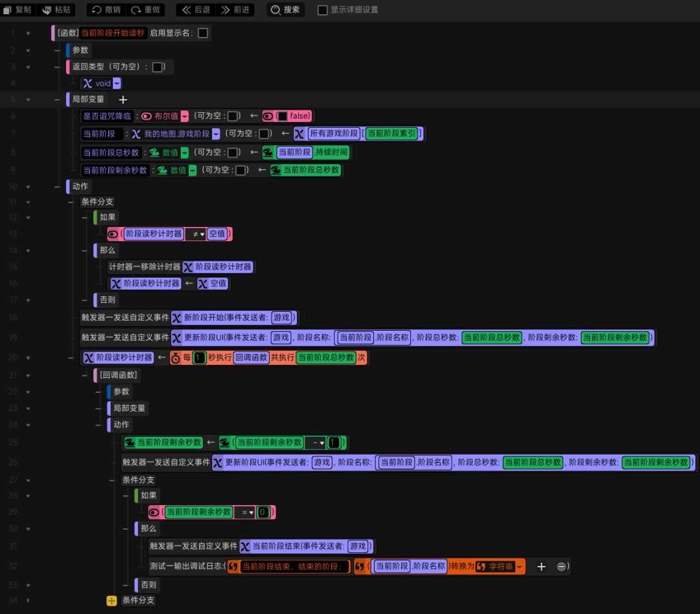Open the 我的地图.游戏阶段 type dropdown
The width and height of the screenshot is (700, 614).
216,134
